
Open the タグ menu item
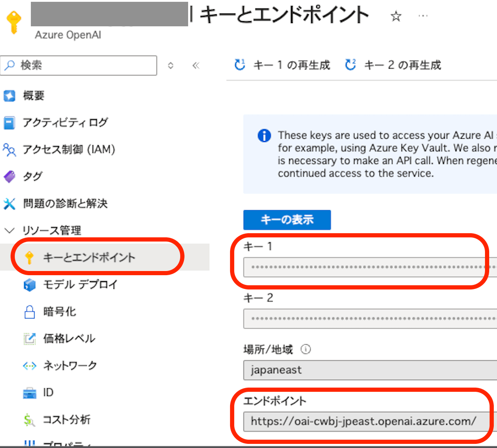coord(32,177)
